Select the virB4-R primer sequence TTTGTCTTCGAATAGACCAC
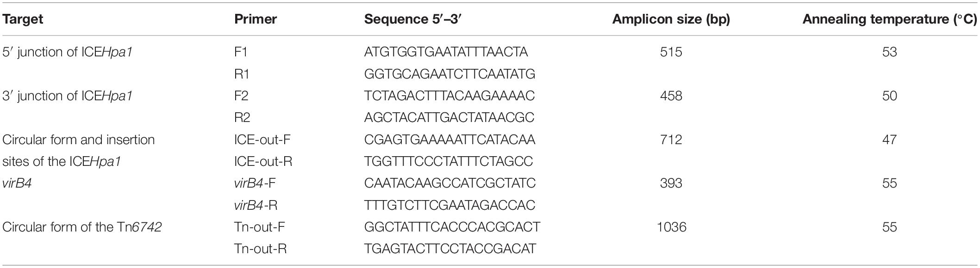 pos(449,205)
